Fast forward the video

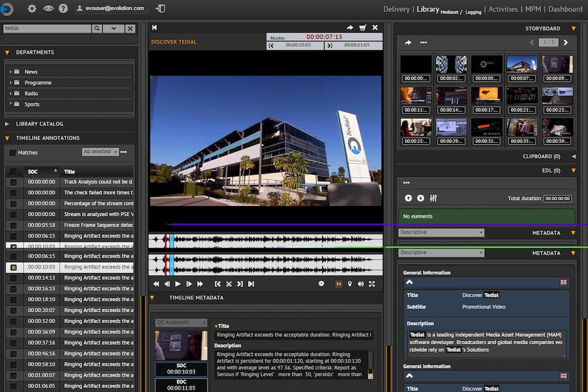point(200,284)
